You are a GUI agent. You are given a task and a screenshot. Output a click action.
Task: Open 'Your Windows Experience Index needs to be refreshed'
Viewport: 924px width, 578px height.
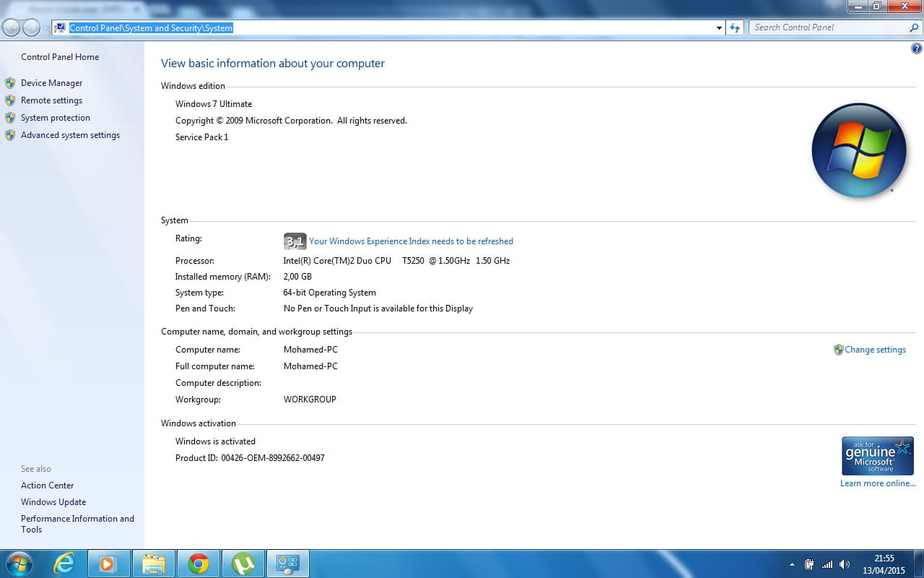pos(411,241)
